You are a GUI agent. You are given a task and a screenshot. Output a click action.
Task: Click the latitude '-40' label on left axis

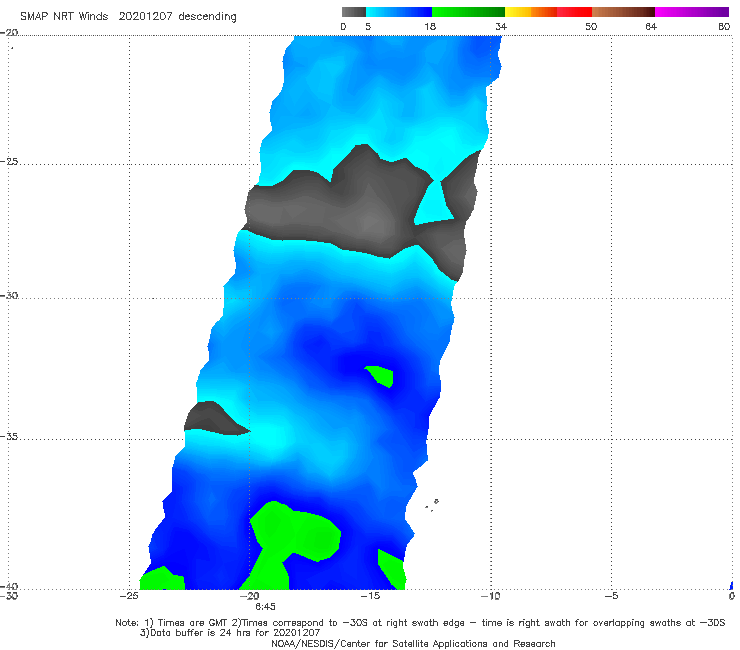coord(9,586)
